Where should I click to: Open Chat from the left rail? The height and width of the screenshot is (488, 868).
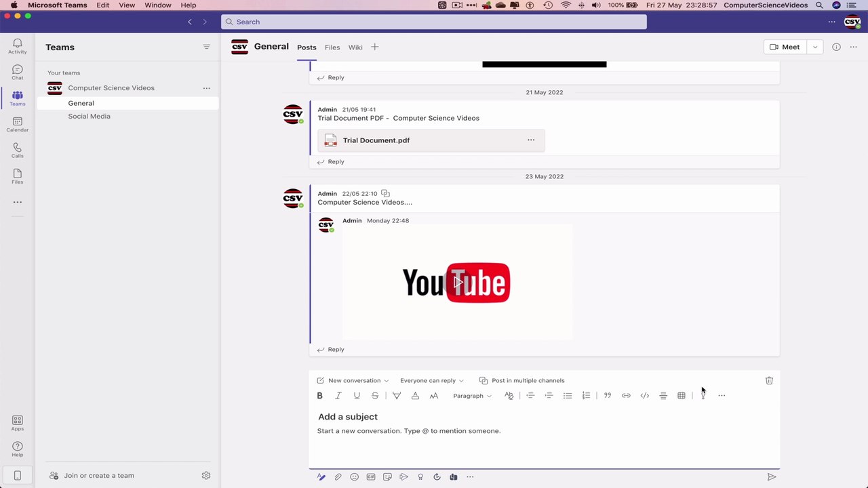pyautogui.click(x=18, y=73)
